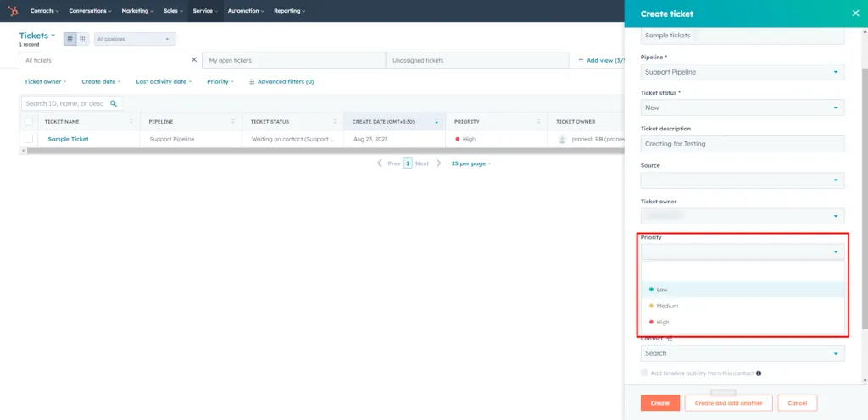The image size is (868, 420).
Task: Click Create and add another button
Action: 728,403
